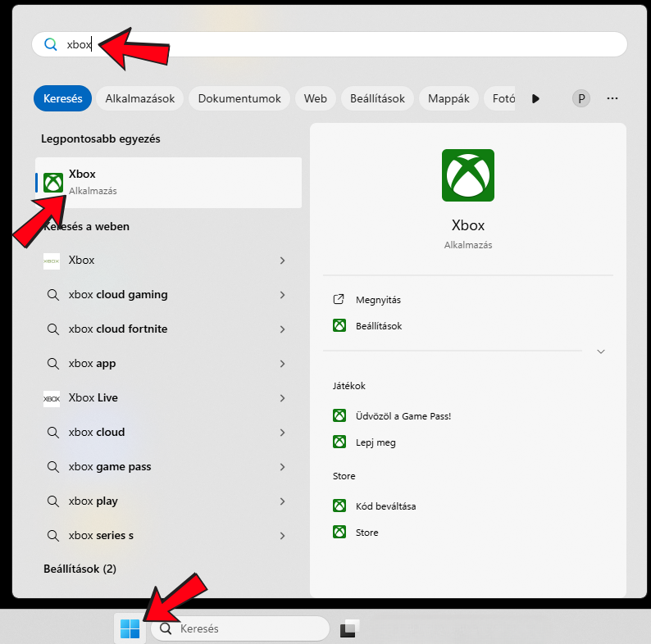Open the Store shortcut under Store heading

[367, 532]
